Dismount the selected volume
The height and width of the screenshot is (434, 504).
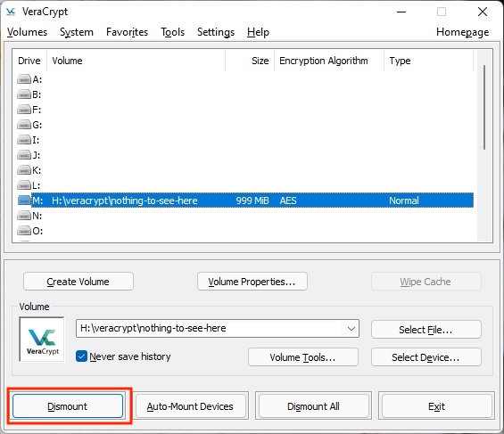point(68,406)
